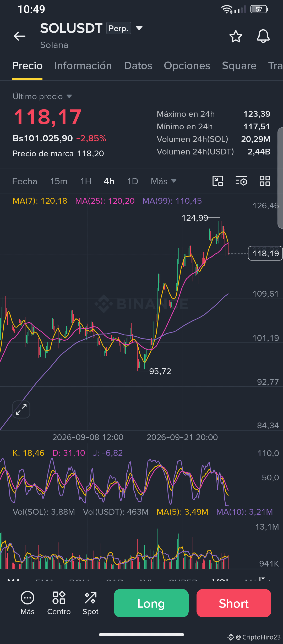
Task: Open Centro in the bottom bar
Action: coord(59,603)
